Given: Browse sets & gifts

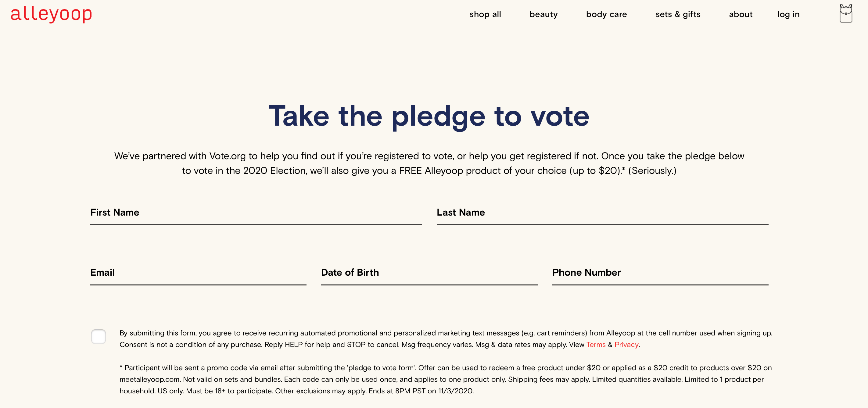Looking at the screenshot, I should pos(678,14).
